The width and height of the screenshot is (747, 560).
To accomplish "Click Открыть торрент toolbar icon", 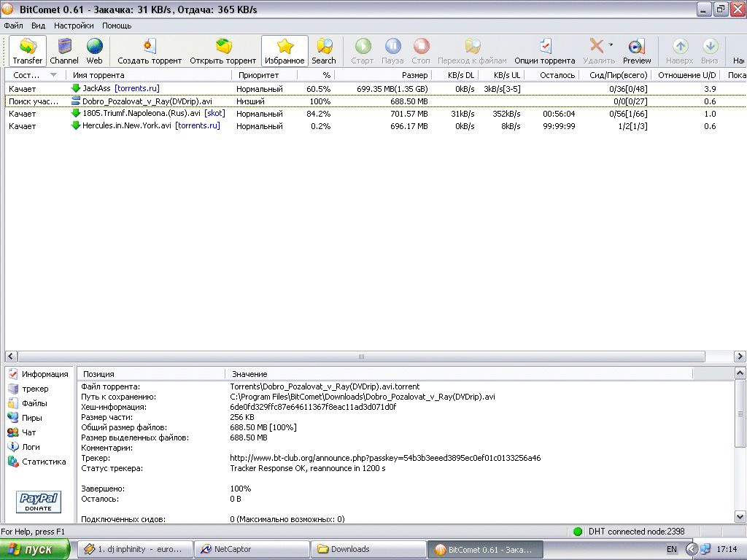I will [x=223, y=51].
